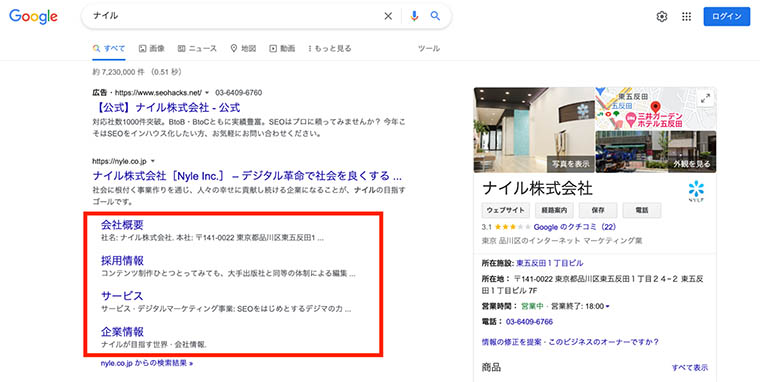Open the 採用情報 sitelink
The width and height of the screenshot is (760, 382).
click(x=122, y=260)
